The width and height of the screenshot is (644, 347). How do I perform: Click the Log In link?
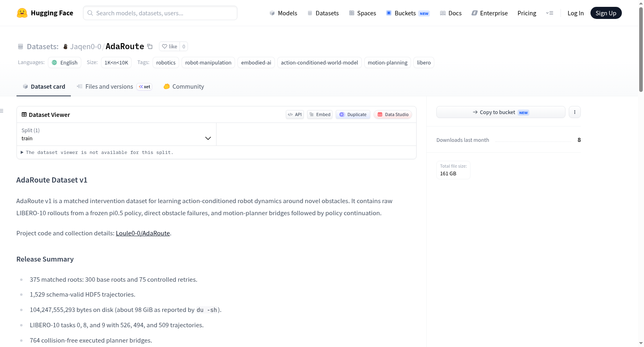click(x=576, y=13)
